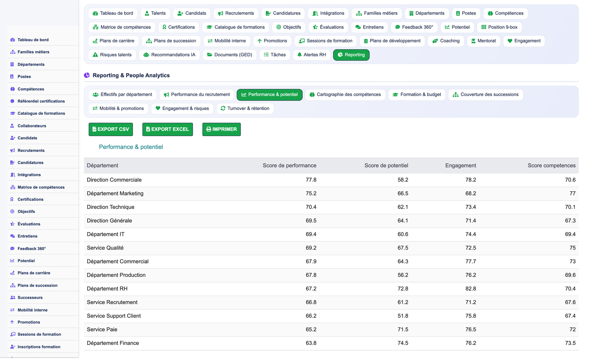Click the robot icon in Recommandations IA
The image size is (589, 364).
point(146,55)
